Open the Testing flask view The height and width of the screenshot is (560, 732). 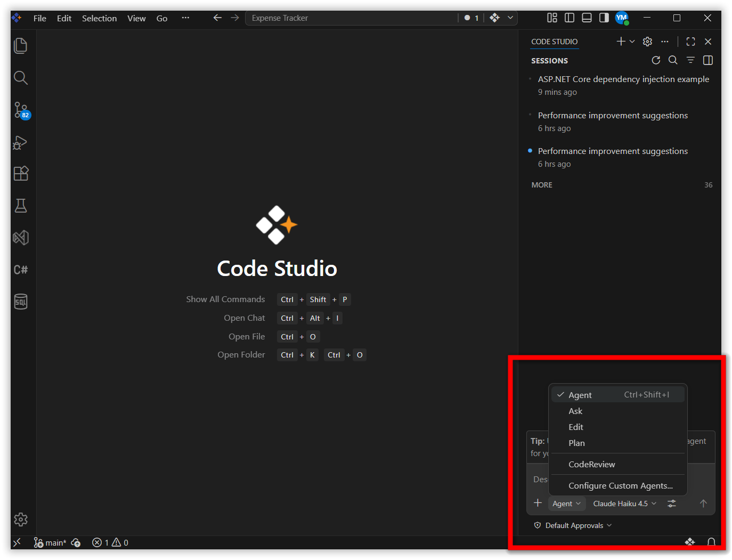[x=21, y=206]
